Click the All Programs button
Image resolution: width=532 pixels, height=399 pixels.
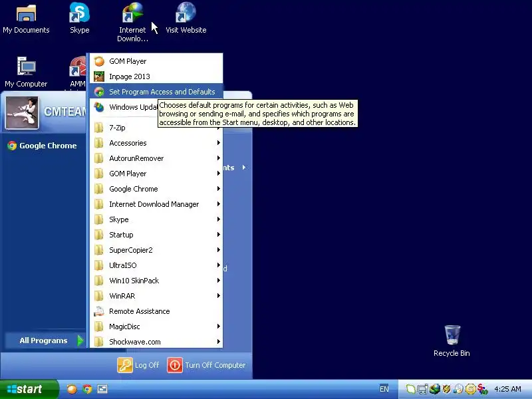(x=45, y=340)
